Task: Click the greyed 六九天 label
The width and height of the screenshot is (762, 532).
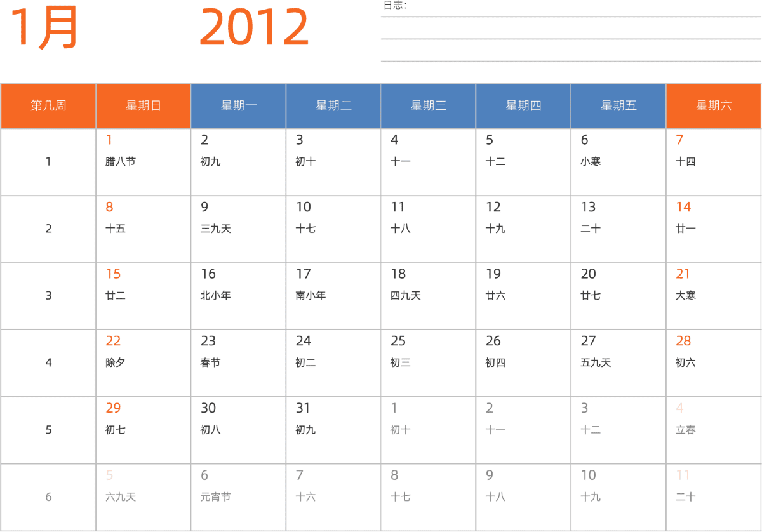Action: coord(121,497)
